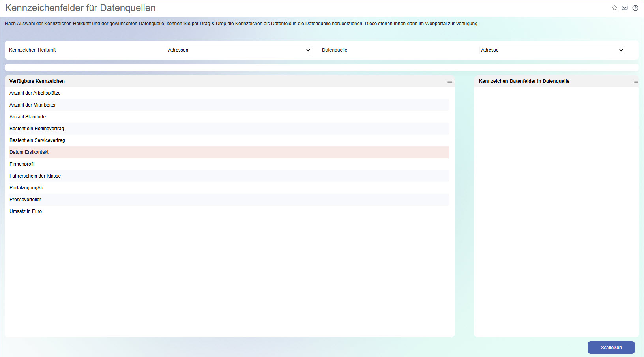Expand the Datenquelle dropdown
Image resolution: width=644 pixels, height=357 pixels.
(x=552, y=50)
